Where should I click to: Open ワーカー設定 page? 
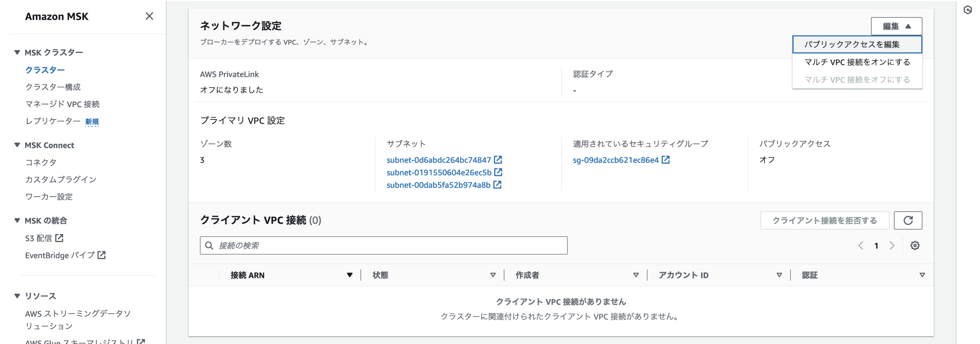(49, 196)
